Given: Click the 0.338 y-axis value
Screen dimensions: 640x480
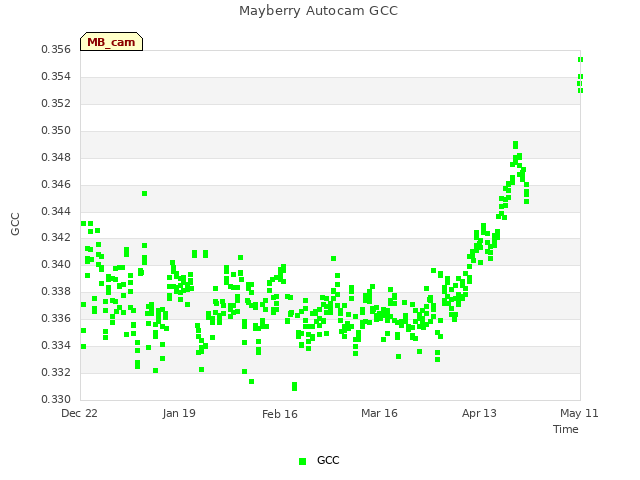Looking at the screenshot, I should (x=56, y=291).
